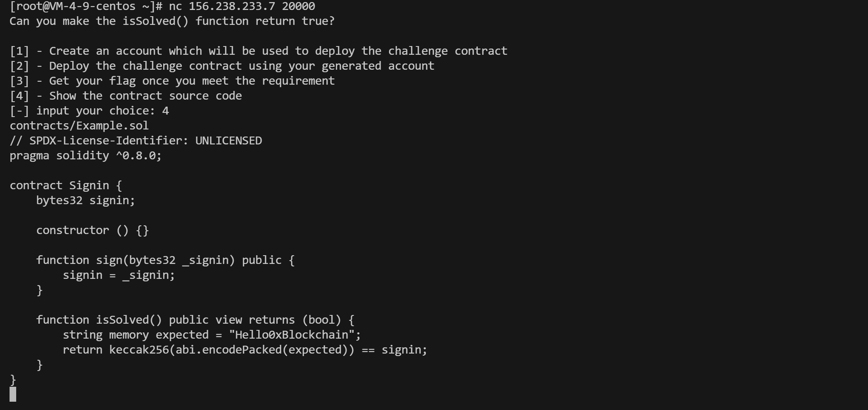Select menu option [2] Deploy the challenge contract
The height and width of the screenshot is (410, 868).
pyautogui.click(x=222, y=66)
